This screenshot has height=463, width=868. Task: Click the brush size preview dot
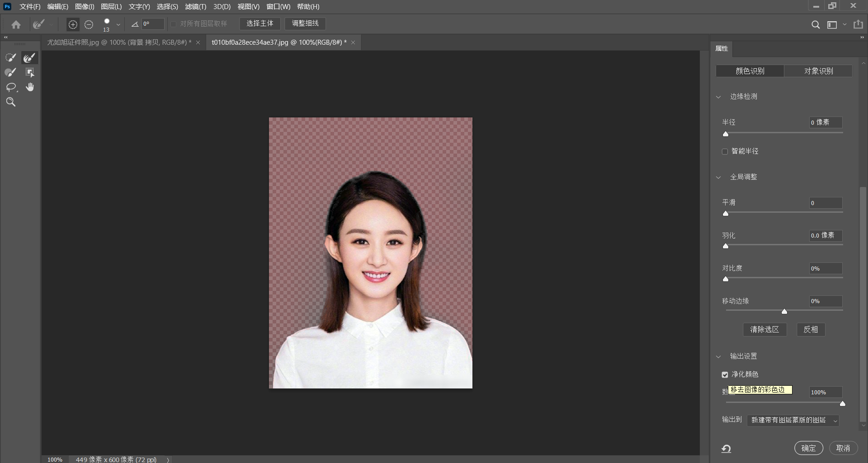click(x=107, y=21)
